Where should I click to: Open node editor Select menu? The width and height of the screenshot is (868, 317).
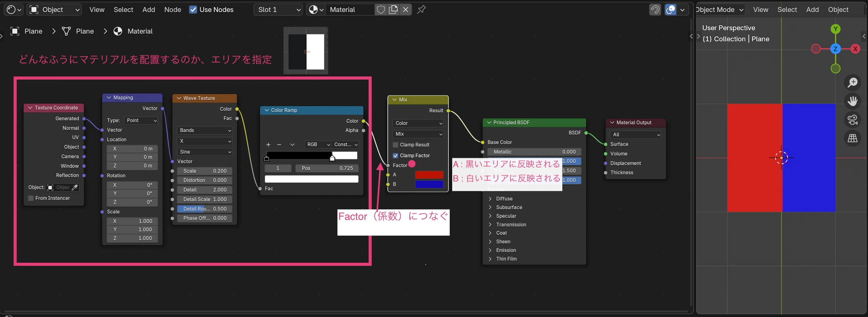point(123,10)
